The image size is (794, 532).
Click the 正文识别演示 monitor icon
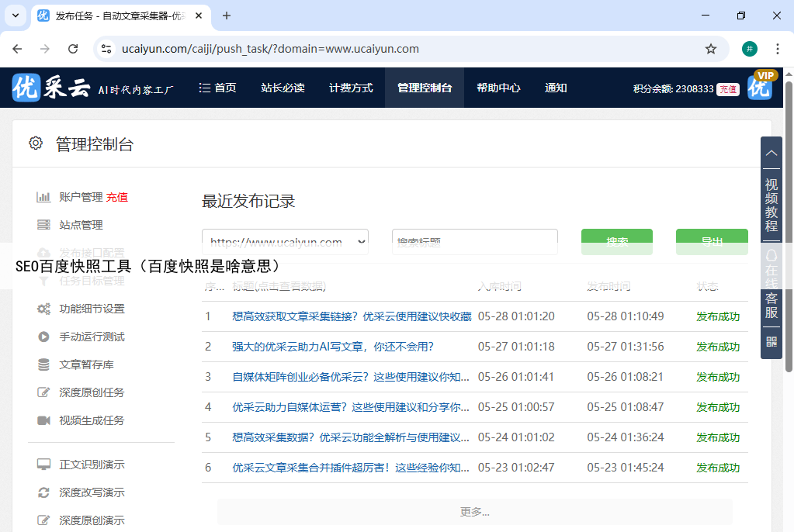tap(43, 465)
